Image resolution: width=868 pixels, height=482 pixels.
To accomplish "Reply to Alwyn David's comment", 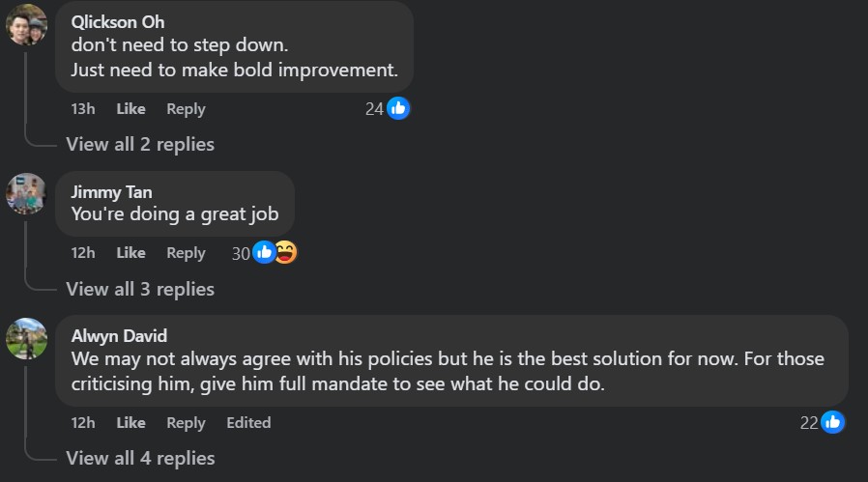I will coord(186,423).
